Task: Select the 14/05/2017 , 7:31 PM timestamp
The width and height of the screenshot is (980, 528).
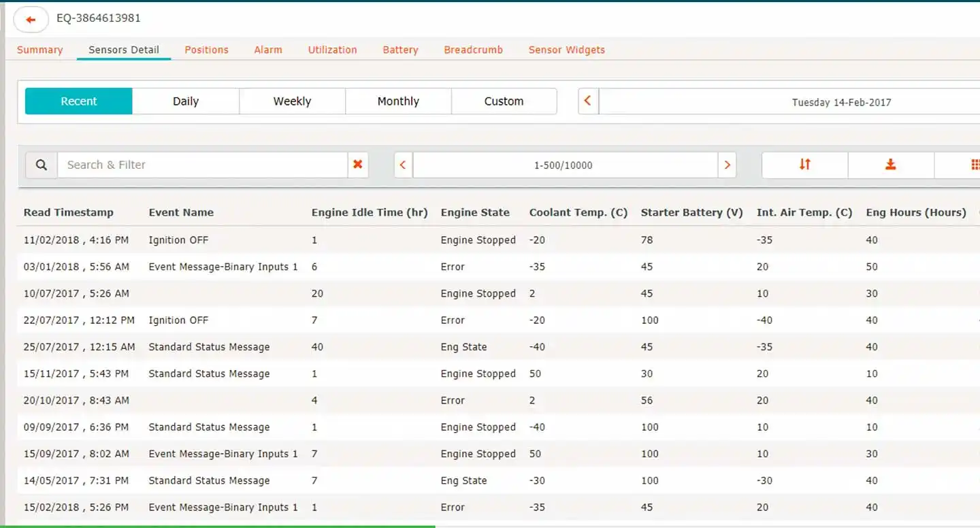Action: pos(76,480)
